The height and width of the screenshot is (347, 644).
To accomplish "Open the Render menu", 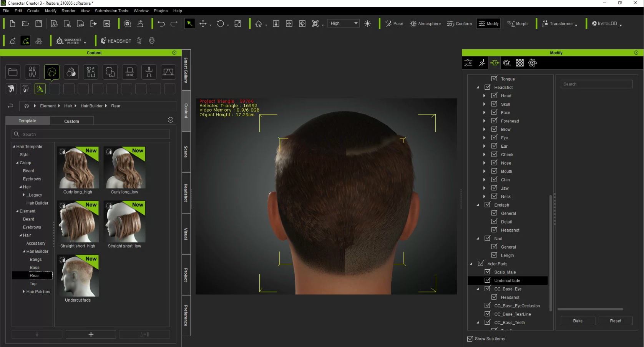I will 68,11.
